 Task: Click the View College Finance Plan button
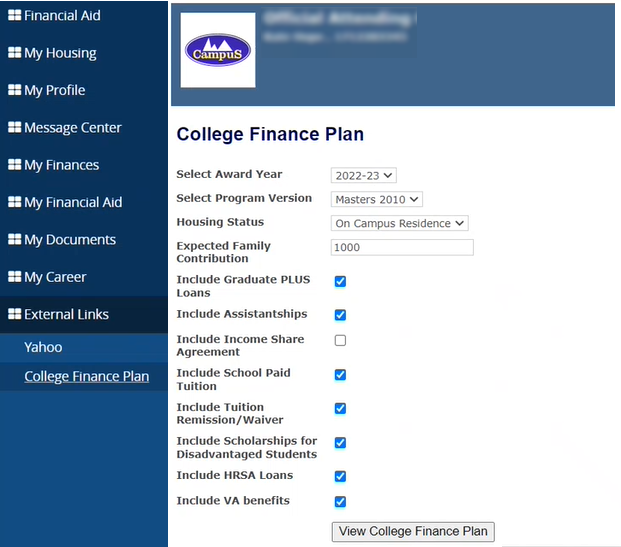[x=413, y=532]
